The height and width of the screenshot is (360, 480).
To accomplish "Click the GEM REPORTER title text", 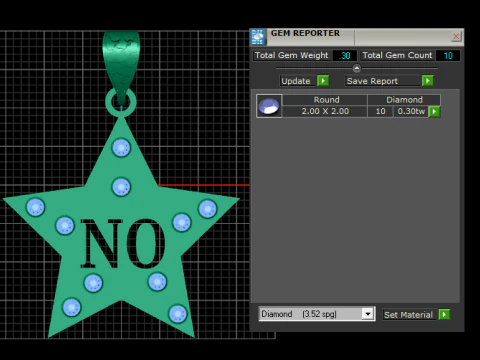I will coord(305,33).
